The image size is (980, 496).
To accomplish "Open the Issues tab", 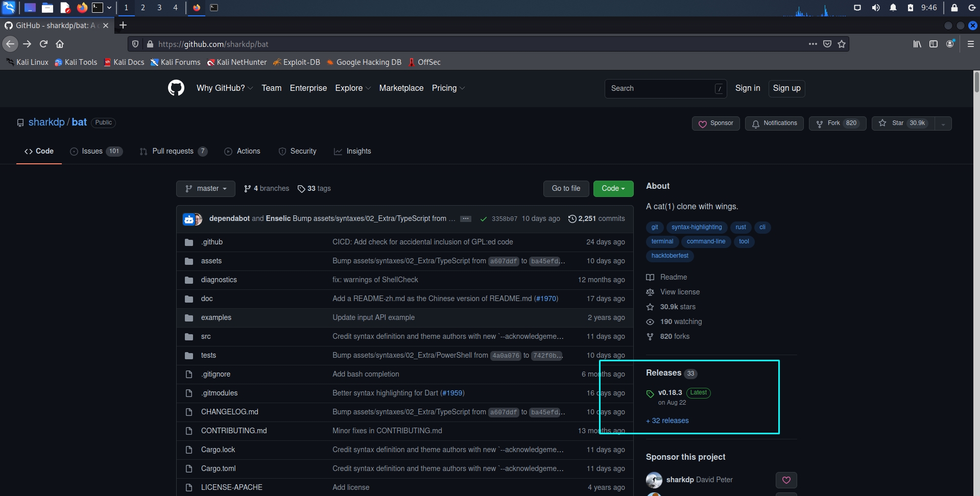I will [96, 151].
